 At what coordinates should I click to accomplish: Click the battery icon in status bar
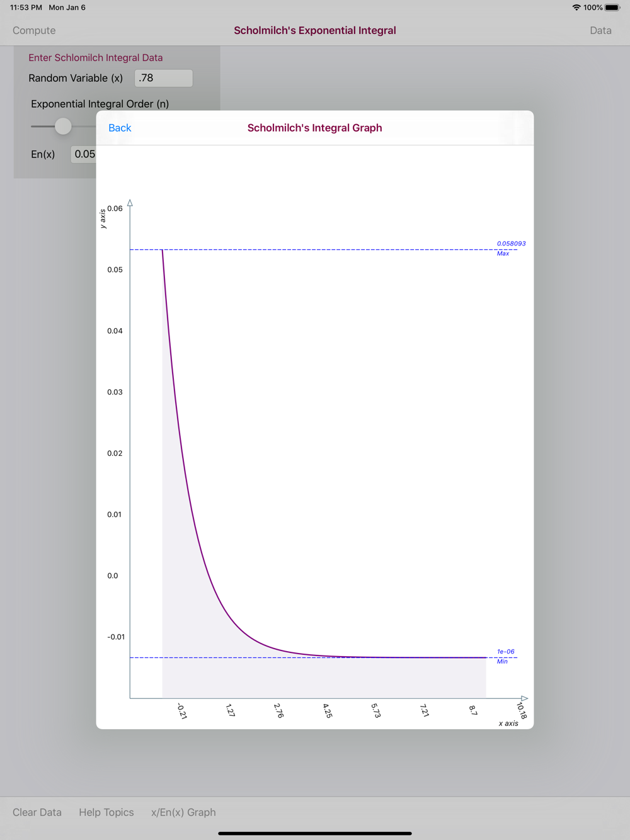point(612,8)
